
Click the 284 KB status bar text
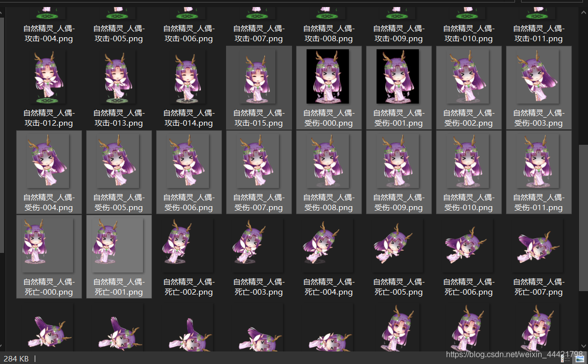(16, 358)
